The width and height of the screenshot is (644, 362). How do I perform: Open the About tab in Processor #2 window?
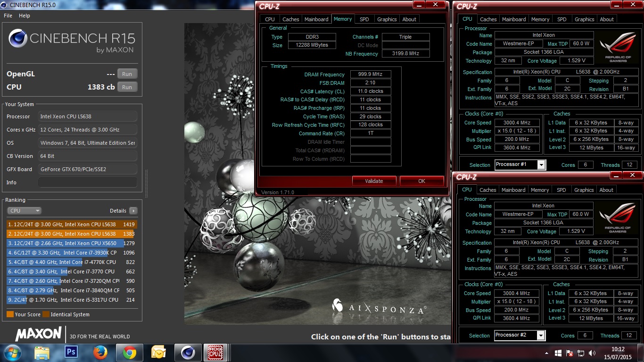coord(606,190)
